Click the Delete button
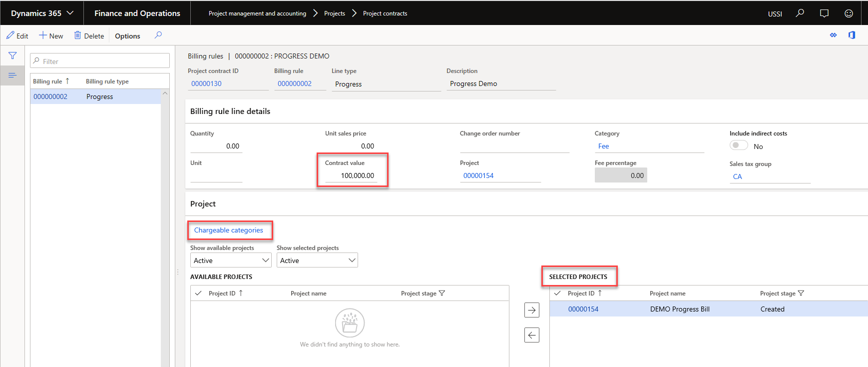Image resolution: width=868 pixels, height=367 pixels. pos(89,36)
